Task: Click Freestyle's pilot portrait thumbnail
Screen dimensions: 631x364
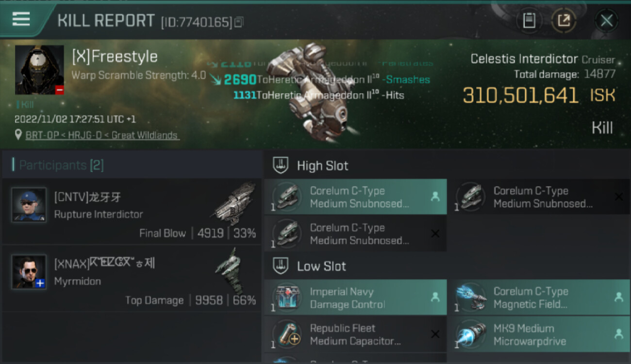Action: click(39, 70)
